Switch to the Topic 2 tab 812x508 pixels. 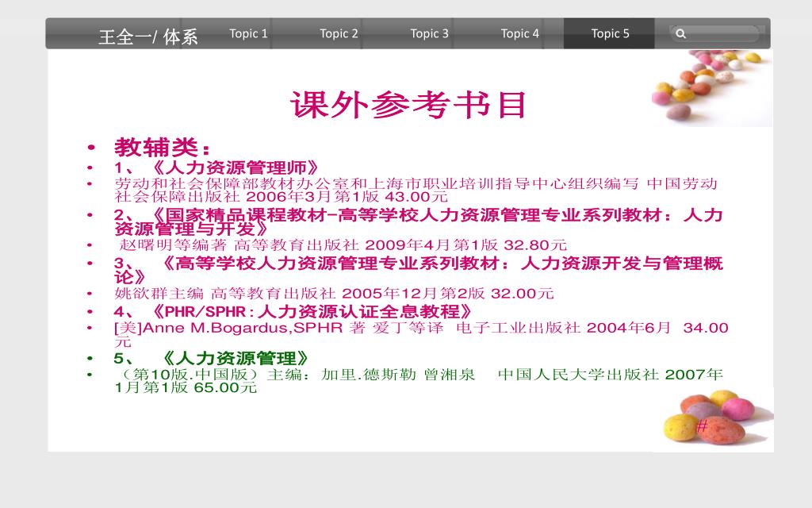click(x=339, y=33)
